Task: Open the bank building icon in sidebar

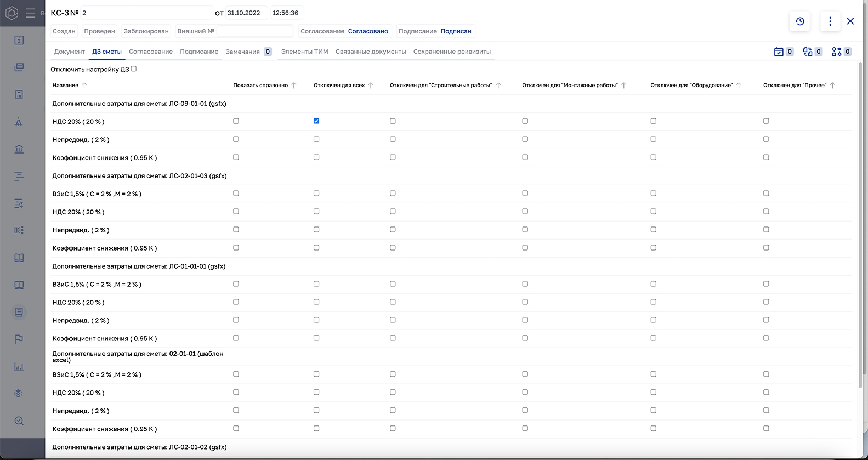Action: point(19,149)
